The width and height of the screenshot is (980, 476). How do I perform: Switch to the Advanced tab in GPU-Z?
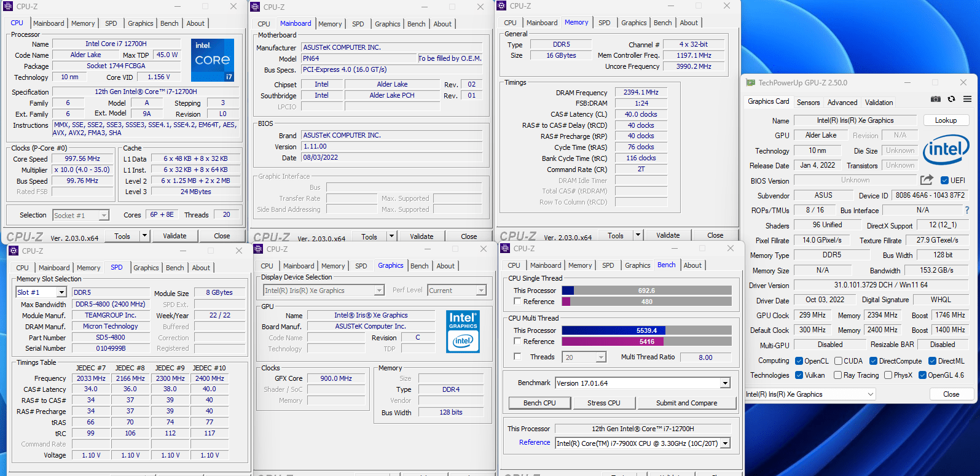pos(842,103)
